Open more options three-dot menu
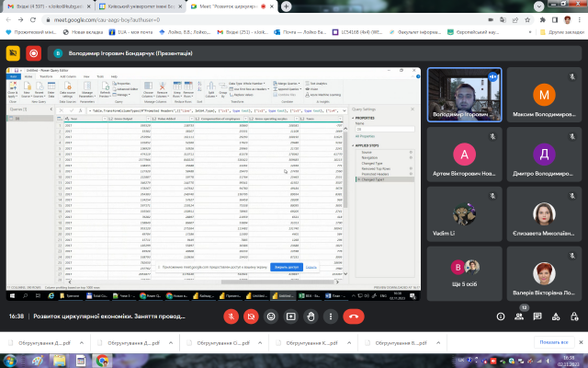 (x=332, y=315)
